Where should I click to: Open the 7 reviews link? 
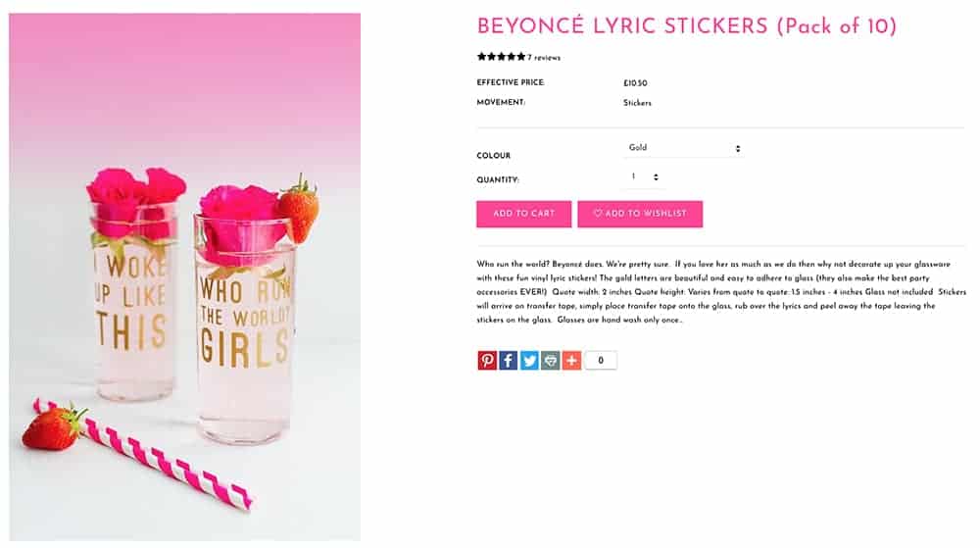click(x=544, y=58)
